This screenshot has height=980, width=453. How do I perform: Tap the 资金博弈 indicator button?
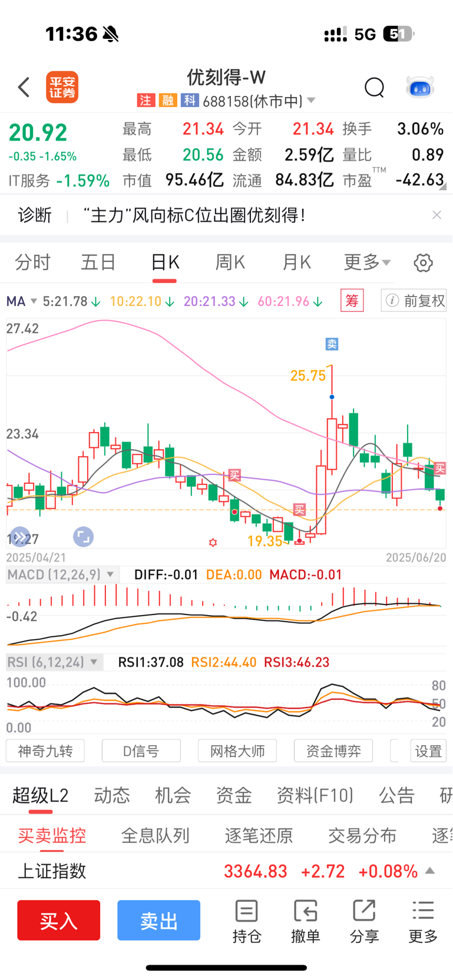(x=333, y=751)
